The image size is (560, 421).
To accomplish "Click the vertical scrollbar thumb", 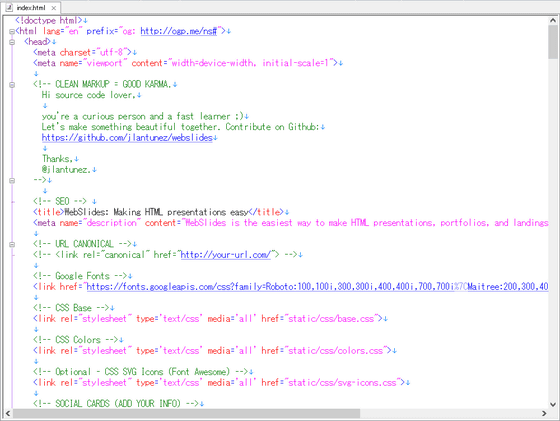I will point(553,42).
